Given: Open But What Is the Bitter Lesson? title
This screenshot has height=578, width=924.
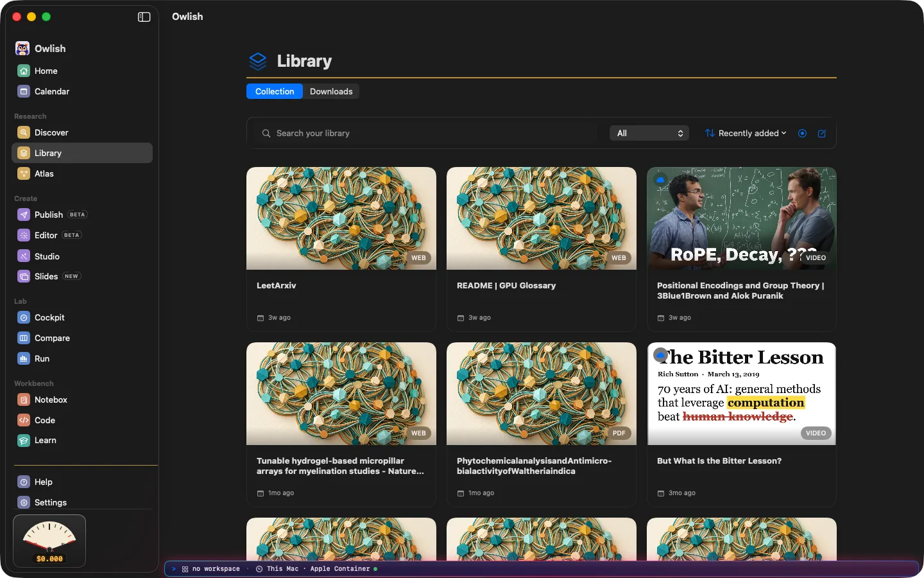Looking at the screenshot, I should (719, 460).
